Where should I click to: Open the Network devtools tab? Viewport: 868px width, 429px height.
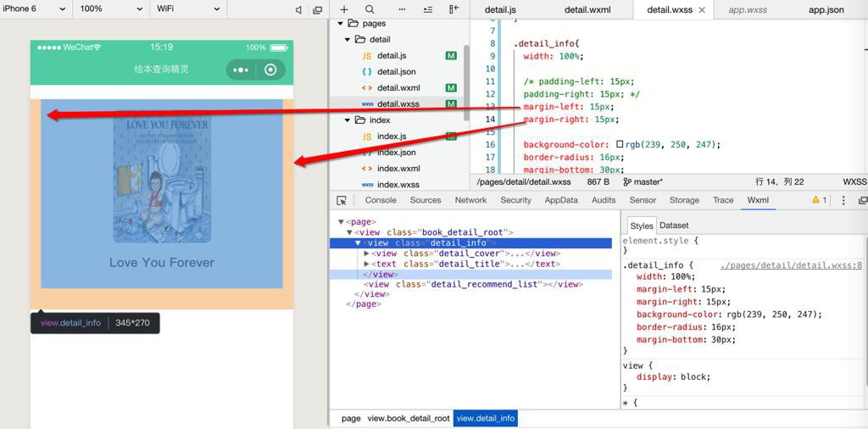(x=471, y=200)
